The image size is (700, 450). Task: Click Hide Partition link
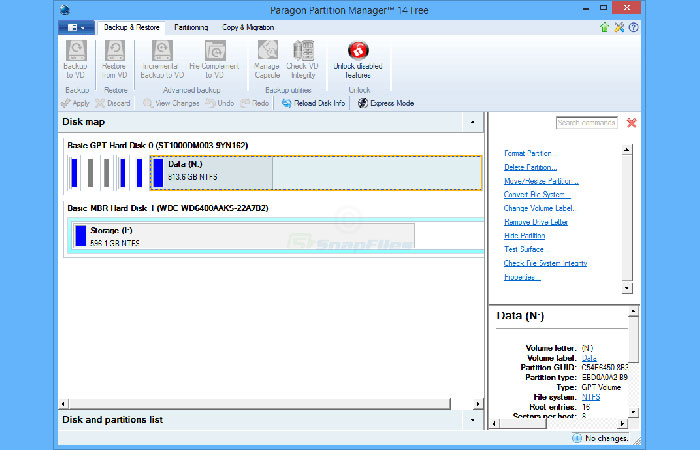click(525, 236)
